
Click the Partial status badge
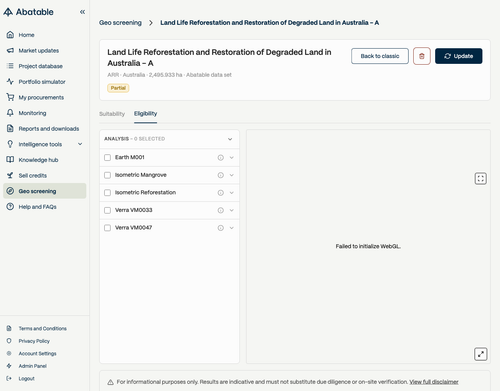118,88
